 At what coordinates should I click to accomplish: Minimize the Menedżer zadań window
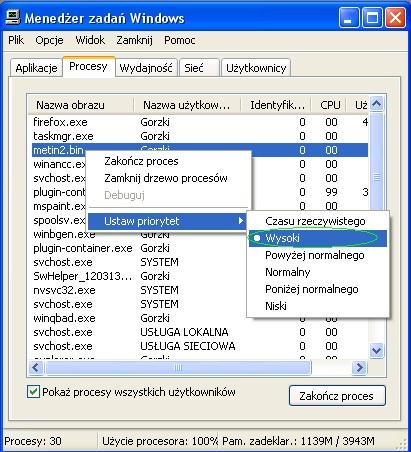tap(349, 17)
